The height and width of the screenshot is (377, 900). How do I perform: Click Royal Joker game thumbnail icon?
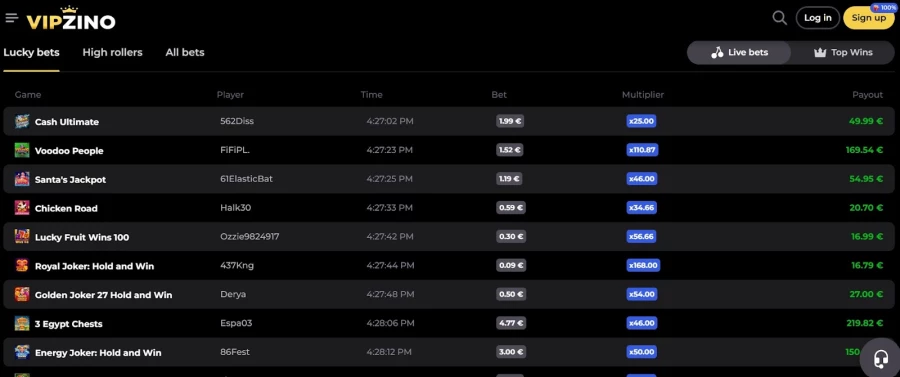click(x=22, y=266)
